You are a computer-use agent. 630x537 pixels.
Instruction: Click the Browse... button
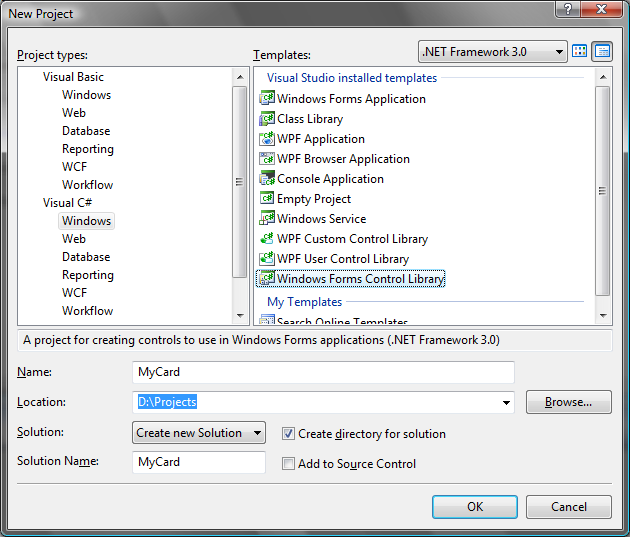[x=569, y=402]
